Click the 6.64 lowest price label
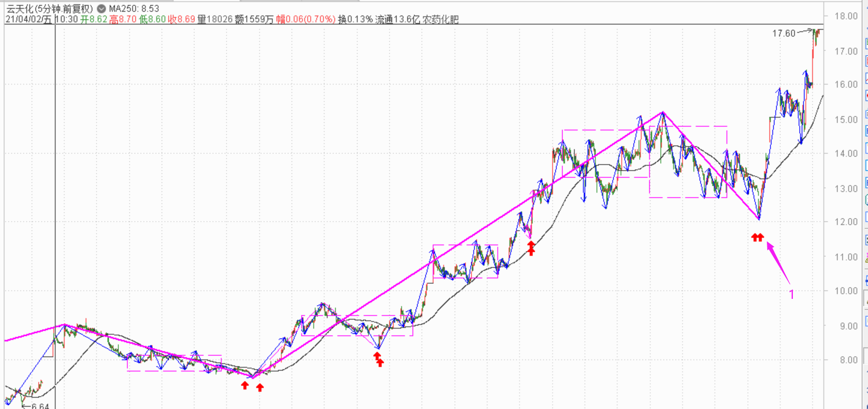The width and height of the screenshot is (868, 409). (40, 406)
